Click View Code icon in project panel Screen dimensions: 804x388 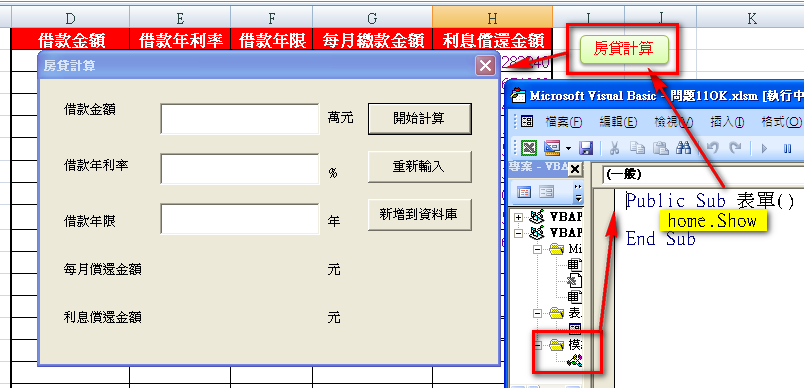[524, 192]
